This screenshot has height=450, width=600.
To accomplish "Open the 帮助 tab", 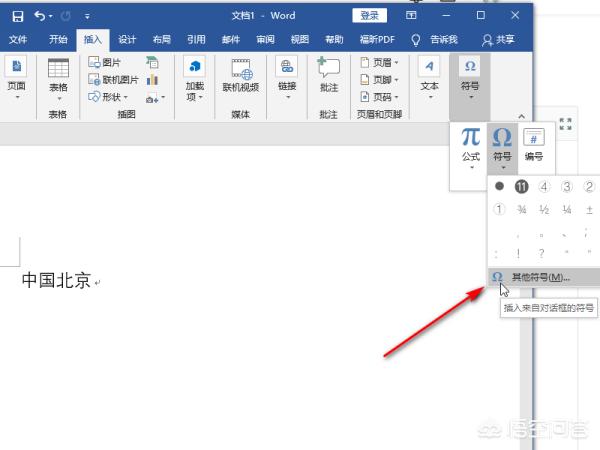I will [334, 39].
